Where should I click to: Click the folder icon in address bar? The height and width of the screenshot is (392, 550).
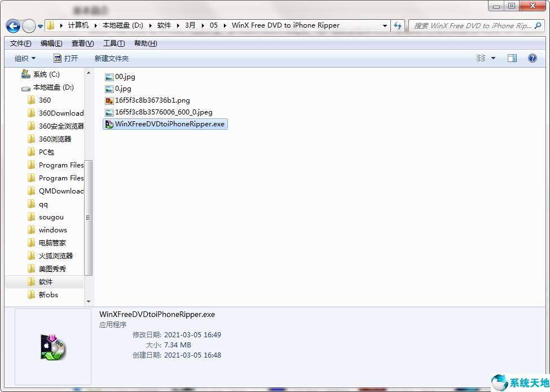51,25
